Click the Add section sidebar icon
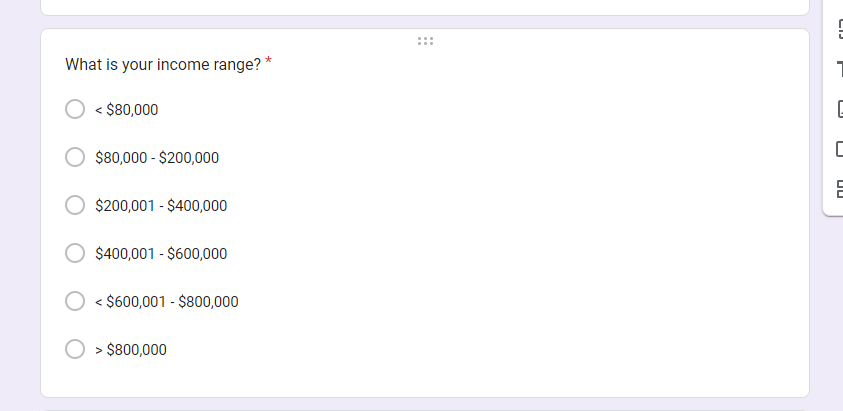 pos(840,189)
